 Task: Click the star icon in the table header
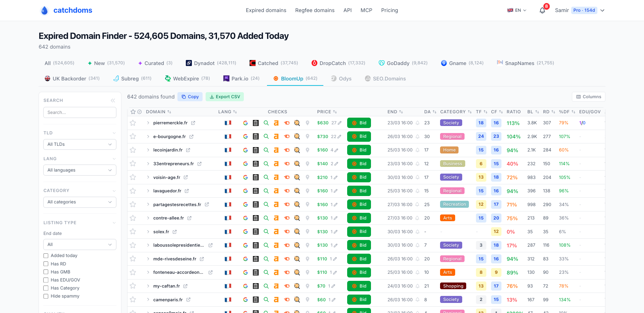tap(133, 112)
